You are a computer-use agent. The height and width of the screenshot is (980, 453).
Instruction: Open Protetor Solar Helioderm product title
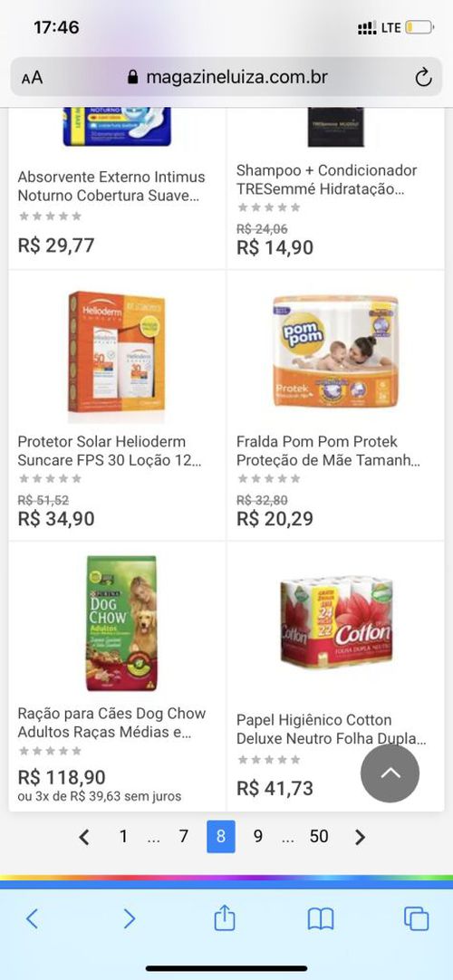110,451
